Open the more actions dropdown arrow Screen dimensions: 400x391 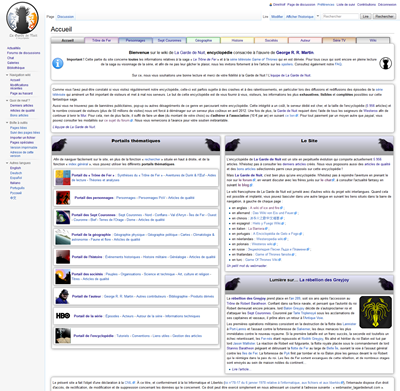click(318, 16)
